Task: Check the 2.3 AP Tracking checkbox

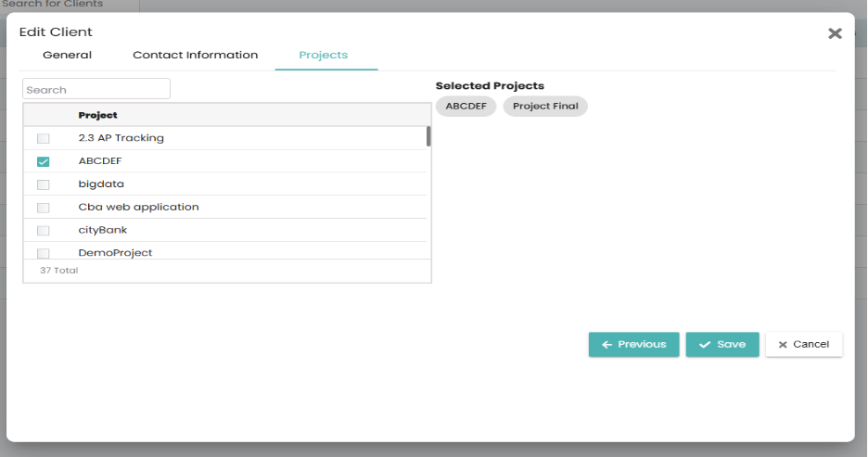Action: [x=44, y=138]
